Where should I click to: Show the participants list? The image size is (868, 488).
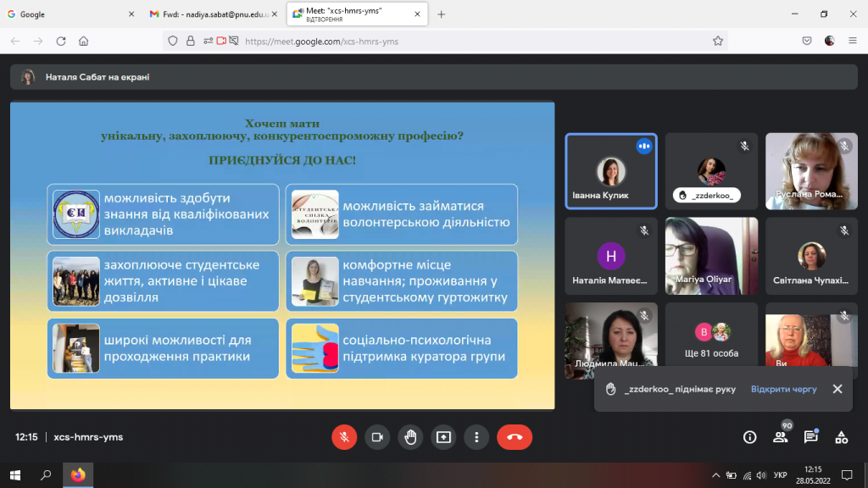click(x=780, y=437)
